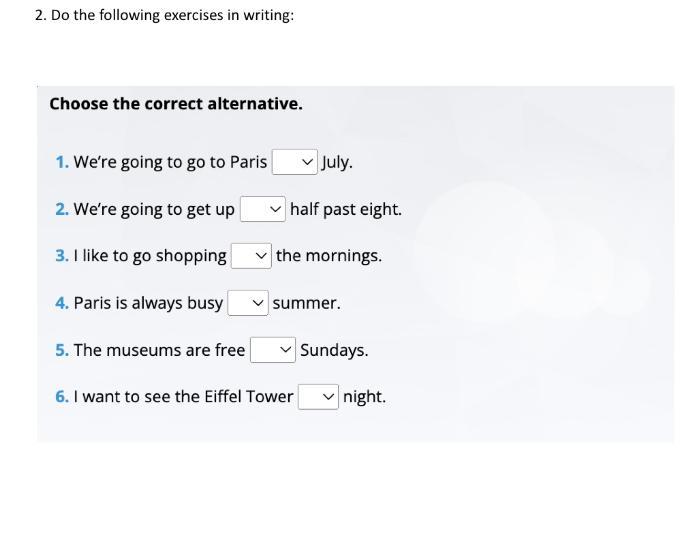The width and height of the screenshot is (688, 547).
Task: Open the dropdown before "night"
Action: 318,397
